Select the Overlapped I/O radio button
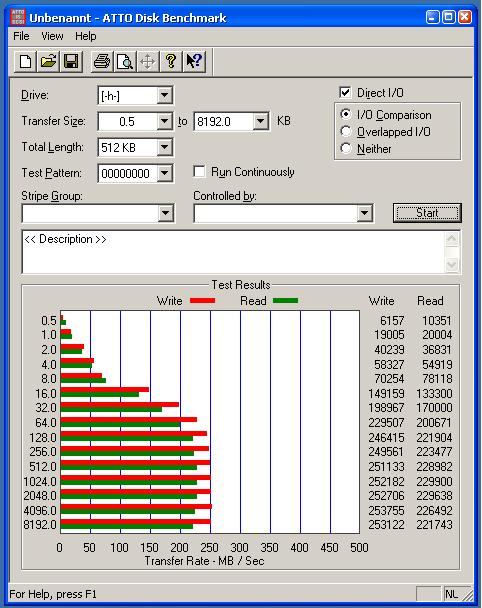The image size is (482, 608). pos(346,131)
